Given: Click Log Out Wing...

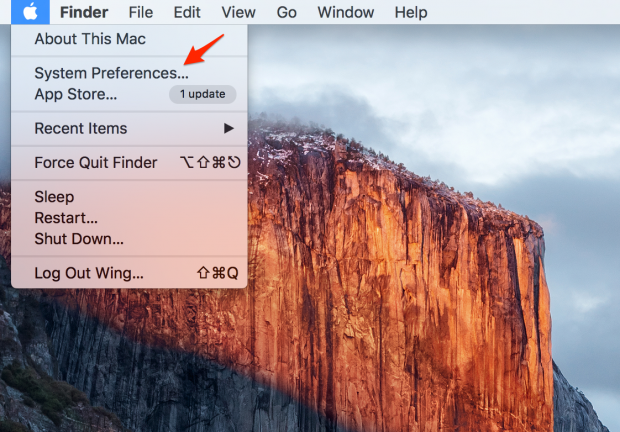Looking at the screenshot, I should [89, 273].
